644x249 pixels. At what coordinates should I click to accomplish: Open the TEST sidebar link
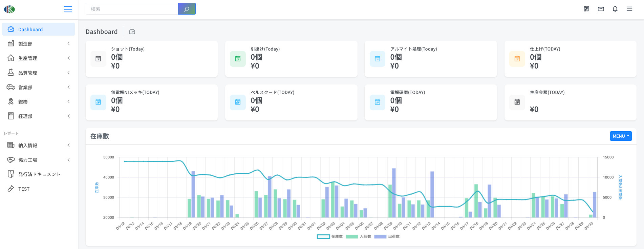tap(24, 189)
